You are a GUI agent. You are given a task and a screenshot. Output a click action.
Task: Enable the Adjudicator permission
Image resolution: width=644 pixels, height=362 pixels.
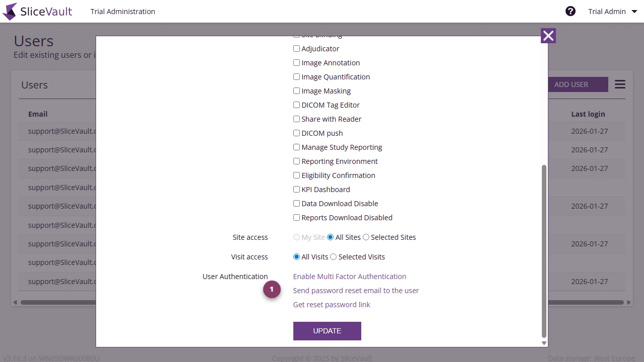(296, 48)
